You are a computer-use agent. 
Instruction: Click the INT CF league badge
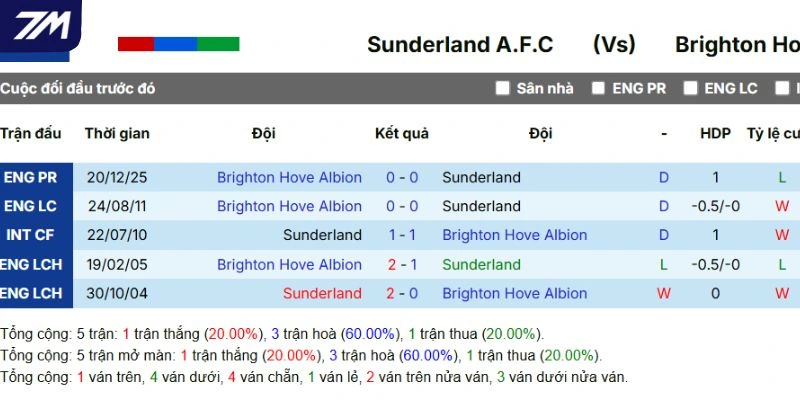point(31,235)
